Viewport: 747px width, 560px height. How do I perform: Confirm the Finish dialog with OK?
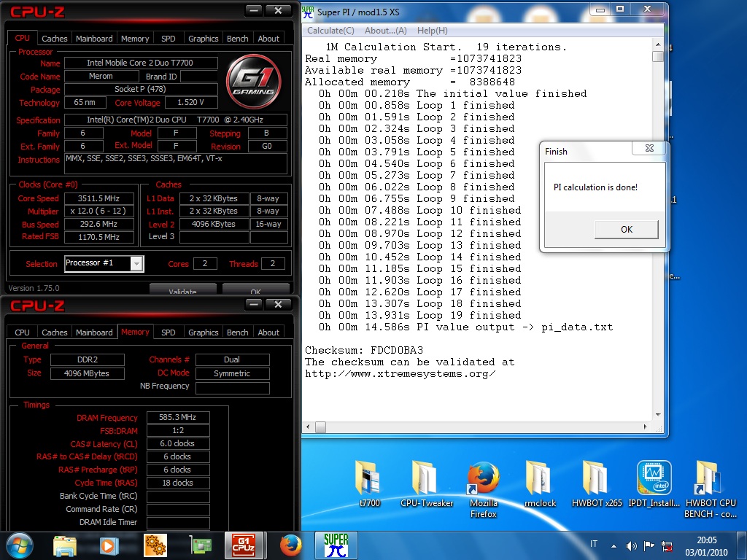627,230
